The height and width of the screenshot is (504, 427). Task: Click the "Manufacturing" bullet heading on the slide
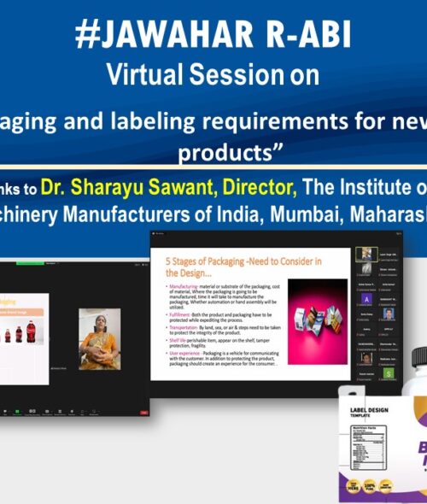coord(184,286)
